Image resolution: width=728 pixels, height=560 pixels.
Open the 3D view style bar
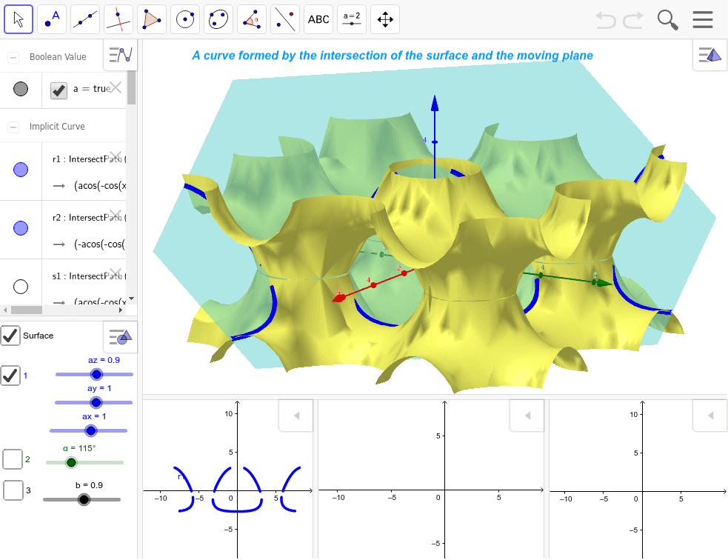pyautogui.click(x=709, y=55)
